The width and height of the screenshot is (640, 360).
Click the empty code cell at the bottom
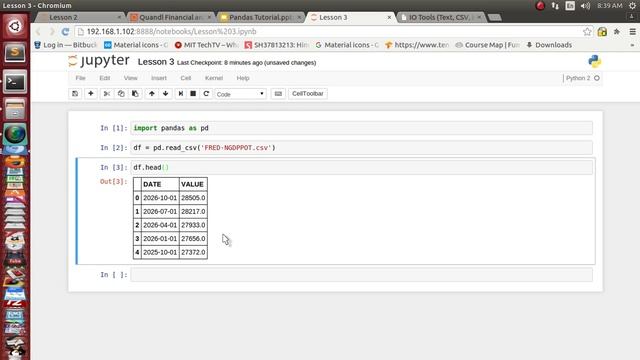[362, 275]
